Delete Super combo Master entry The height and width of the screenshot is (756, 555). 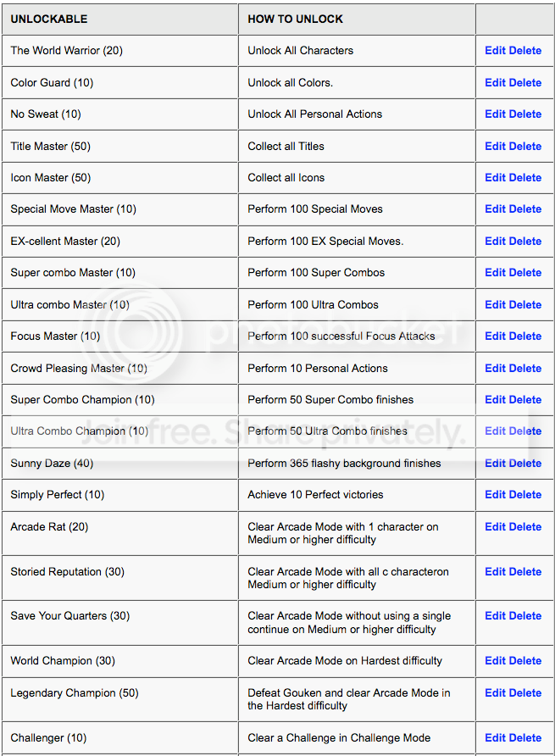(x=525, y=273)
